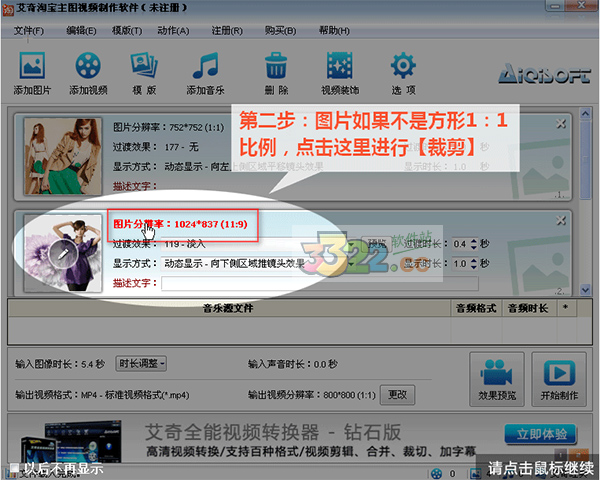Viewport: 600px width, 480px height.
Task: Click the 效果预览 camera icon button
Action: (497, 379)
